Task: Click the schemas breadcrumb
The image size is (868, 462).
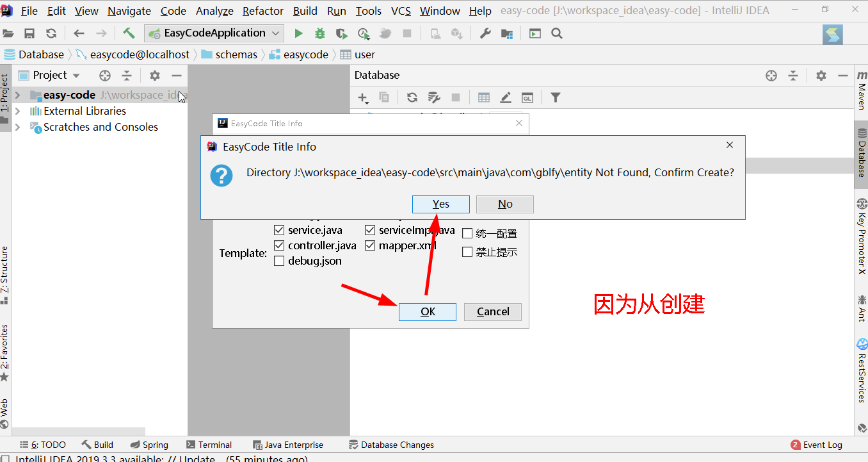Action: [x=229, y=54]
